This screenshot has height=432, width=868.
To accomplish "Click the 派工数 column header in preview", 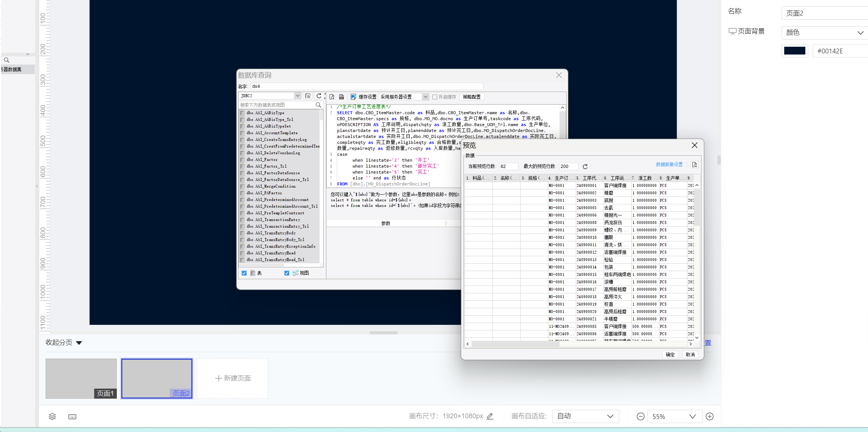I will 645,178.
